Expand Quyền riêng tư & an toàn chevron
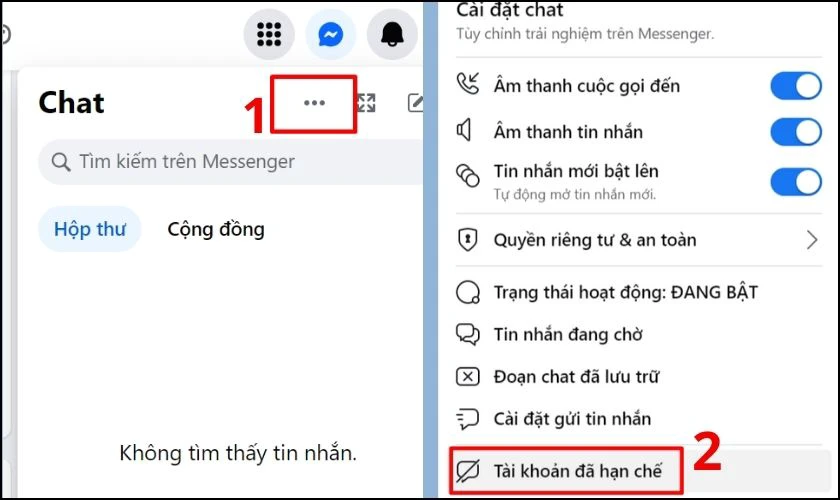The image size is (840, 500). click(812, 240)
